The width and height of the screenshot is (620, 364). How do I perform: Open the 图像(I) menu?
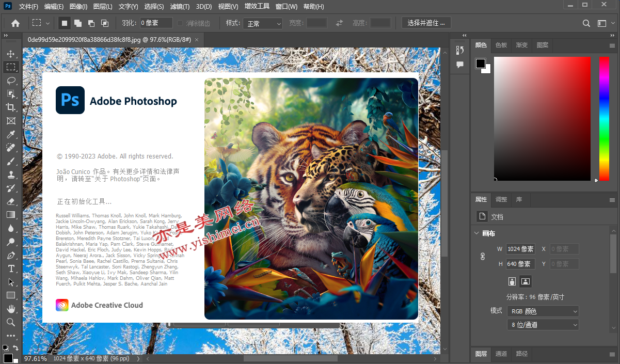pyautogui.click(x=78, y=7)
